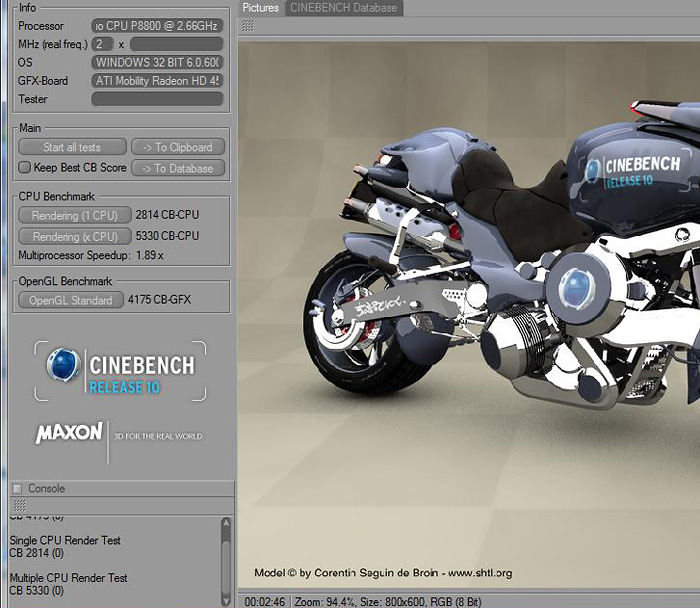Click the Zoom: 94.4% status bar entry
This screenshot has height=608, width=700.
coord(325,602)
